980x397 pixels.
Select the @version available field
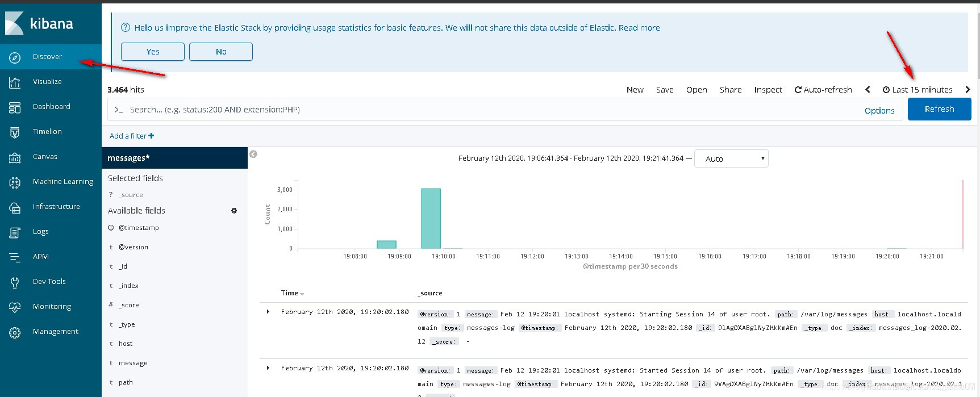[x=134, y=247]
